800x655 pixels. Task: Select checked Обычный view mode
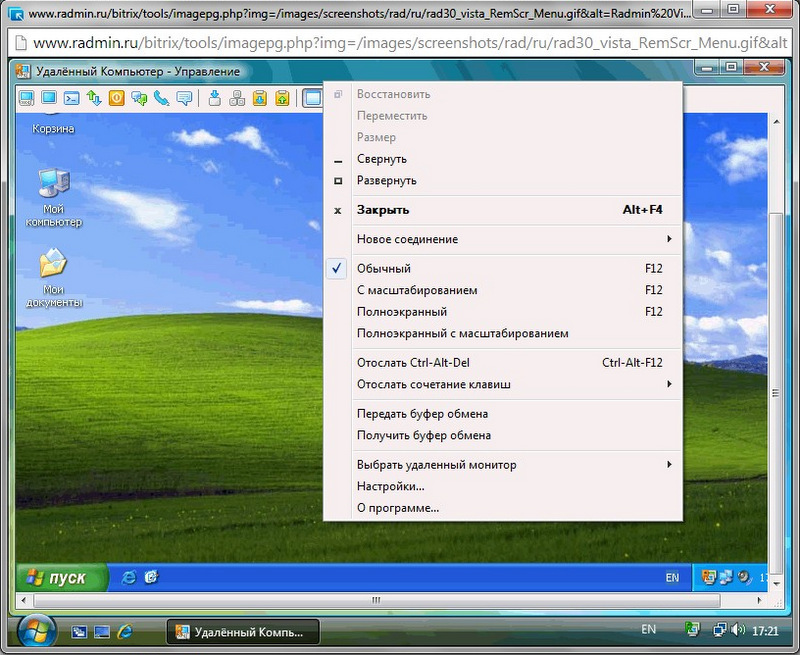coord(503,268)
